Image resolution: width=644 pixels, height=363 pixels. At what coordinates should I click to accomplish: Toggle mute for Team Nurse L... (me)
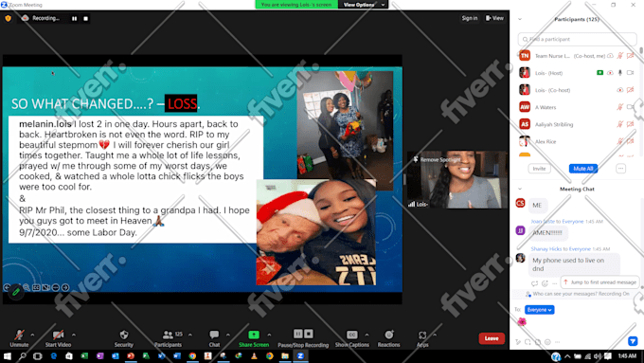pyautogui.click(x=619, y=56)
